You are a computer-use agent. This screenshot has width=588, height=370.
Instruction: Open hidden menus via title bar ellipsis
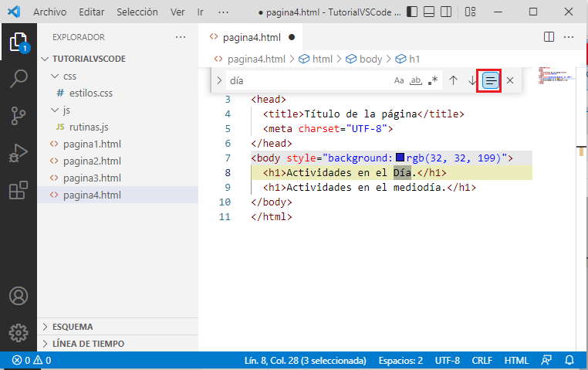[x=223, y=12]
